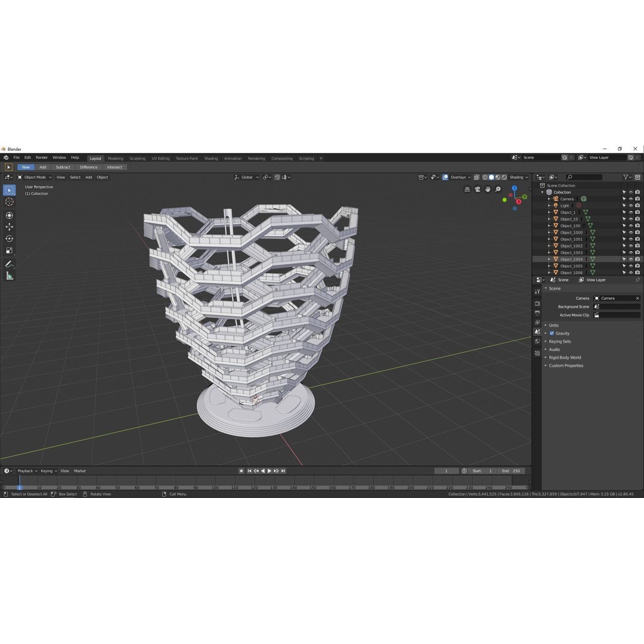Click the End frame field 250

511,471
